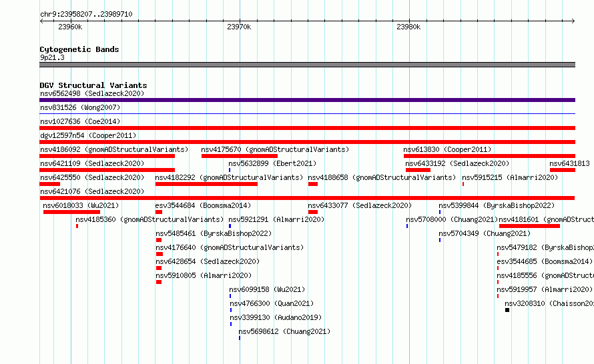The image size is (594, 364).
Task: Click nsv4182292 gnomAD variant label
Action: (x=229, y=177)
